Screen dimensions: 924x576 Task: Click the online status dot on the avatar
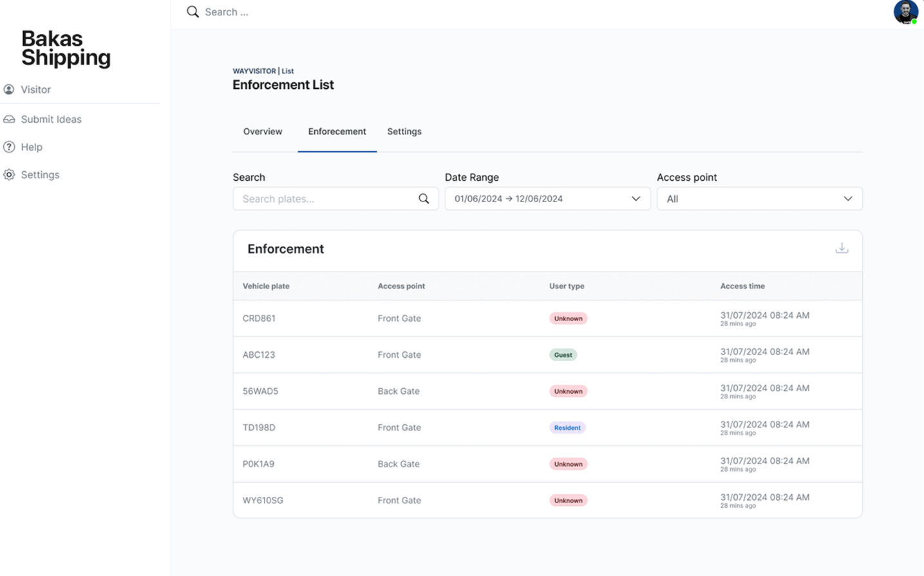pyautogui.click(x=915, y=21)
